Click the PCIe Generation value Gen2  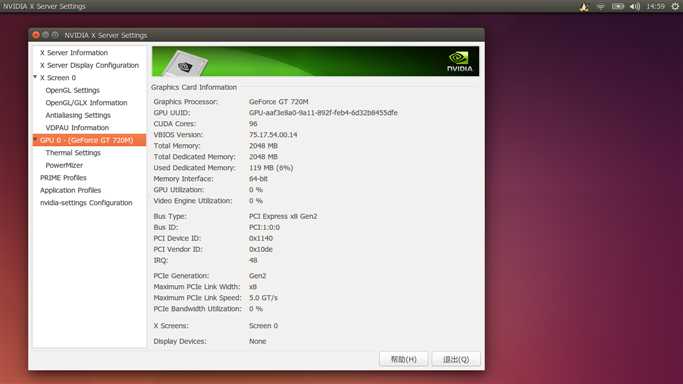click(257, 276)
